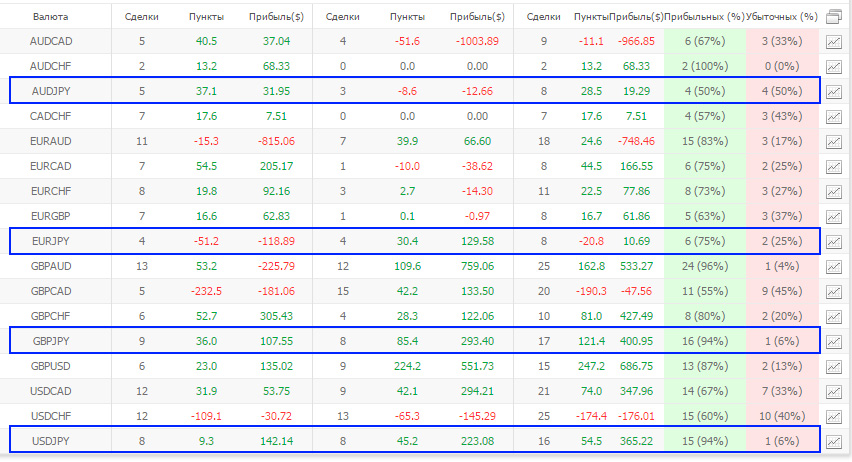Open the chart icon for AUDCAD row
Image resolution: width=852 pixels, height=462 pixels.
point(834,41)
